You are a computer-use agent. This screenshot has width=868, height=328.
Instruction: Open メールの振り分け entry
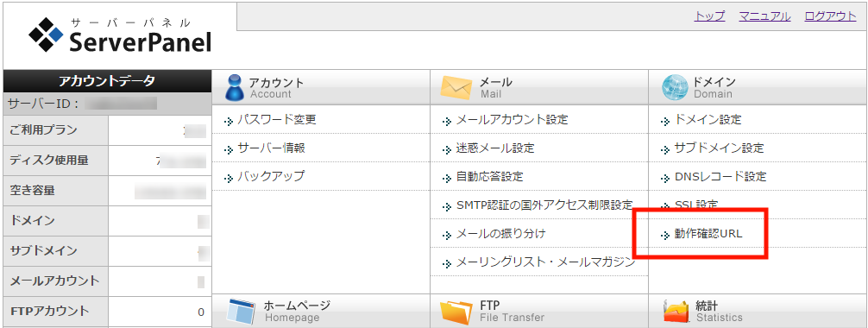(500, 233)
